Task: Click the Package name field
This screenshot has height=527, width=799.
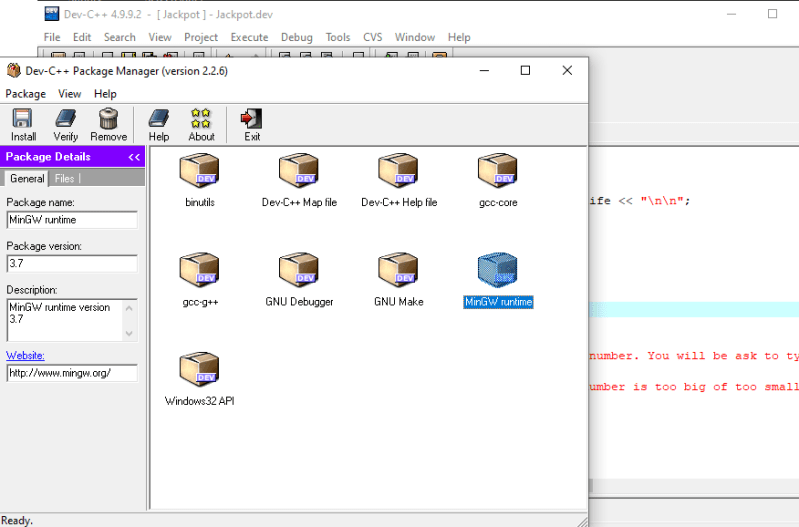Action: [72, 220]
